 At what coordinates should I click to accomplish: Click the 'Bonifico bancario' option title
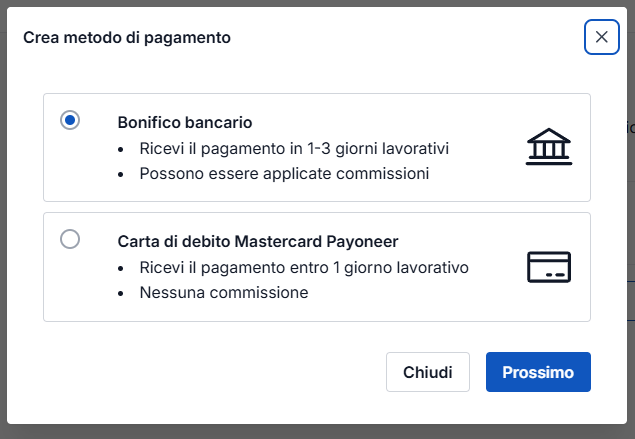pyautogui.click(x=184, y=123)
